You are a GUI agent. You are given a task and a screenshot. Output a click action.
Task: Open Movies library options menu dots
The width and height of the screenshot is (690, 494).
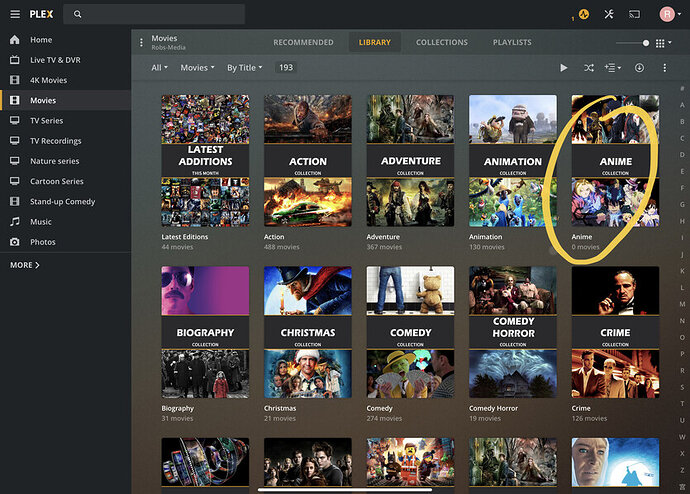(x=141, y=43)
